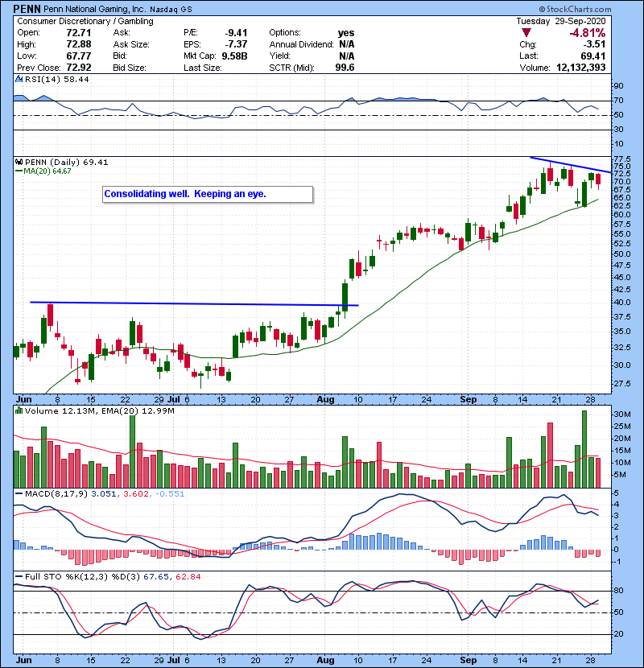Click the Aug label on price axis
The height and width of the screenshot is (668, 644).
326,400
